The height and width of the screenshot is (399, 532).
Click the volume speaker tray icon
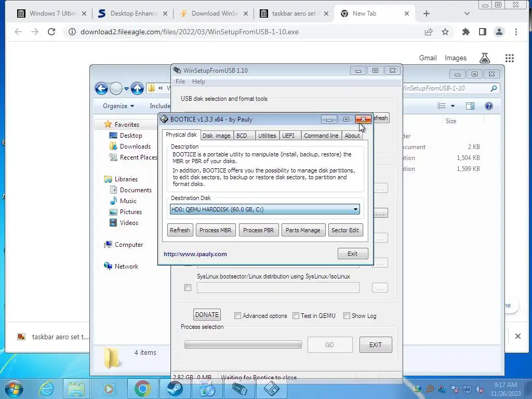click(480, 389)
